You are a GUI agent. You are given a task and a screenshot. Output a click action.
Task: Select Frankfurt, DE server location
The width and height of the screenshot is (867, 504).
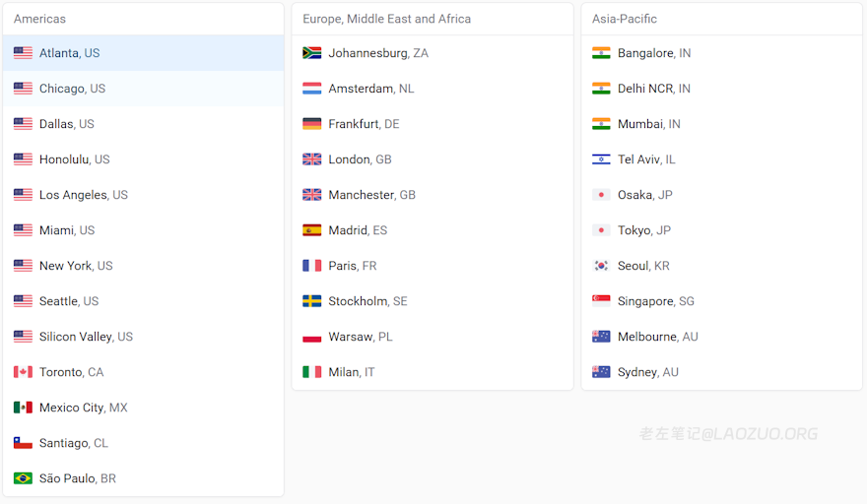point(433,124)
